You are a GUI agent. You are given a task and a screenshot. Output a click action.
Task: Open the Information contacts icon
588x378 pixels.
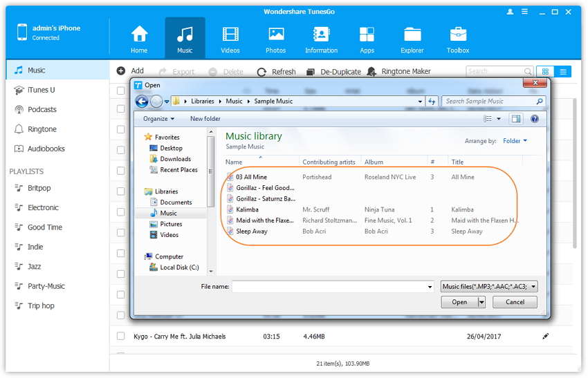[321, 35]
